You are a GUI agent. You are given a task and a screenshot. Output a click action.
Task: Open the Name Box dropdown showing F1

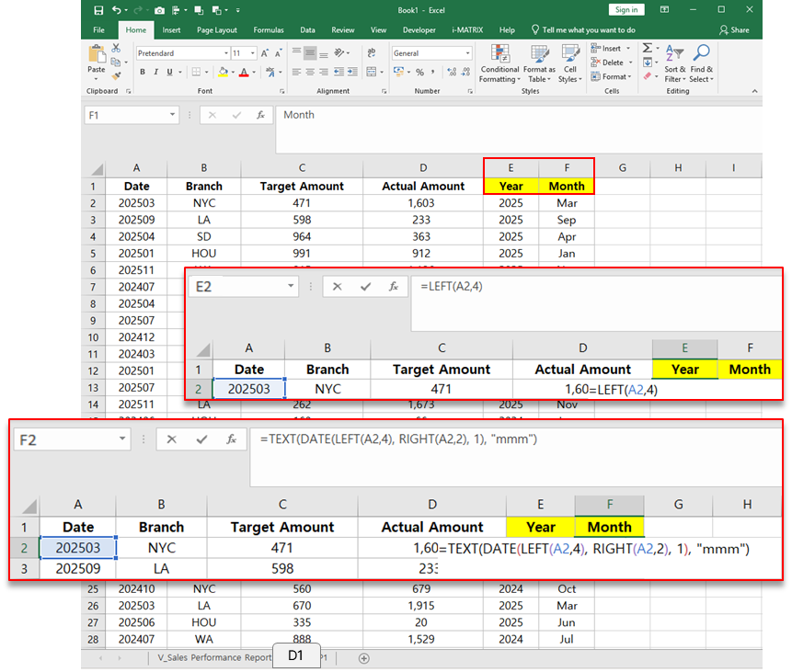click(173, 115)
